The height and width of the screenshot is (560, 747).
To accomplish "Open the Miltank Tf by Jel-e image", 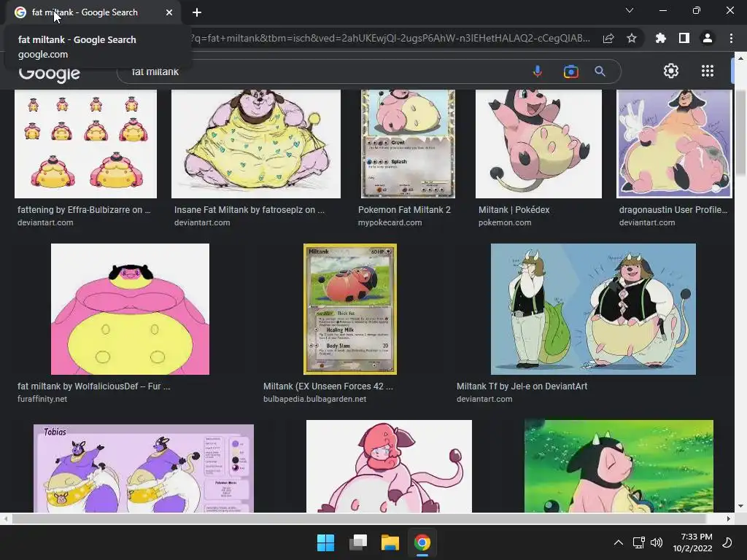I will click(593, 309).
